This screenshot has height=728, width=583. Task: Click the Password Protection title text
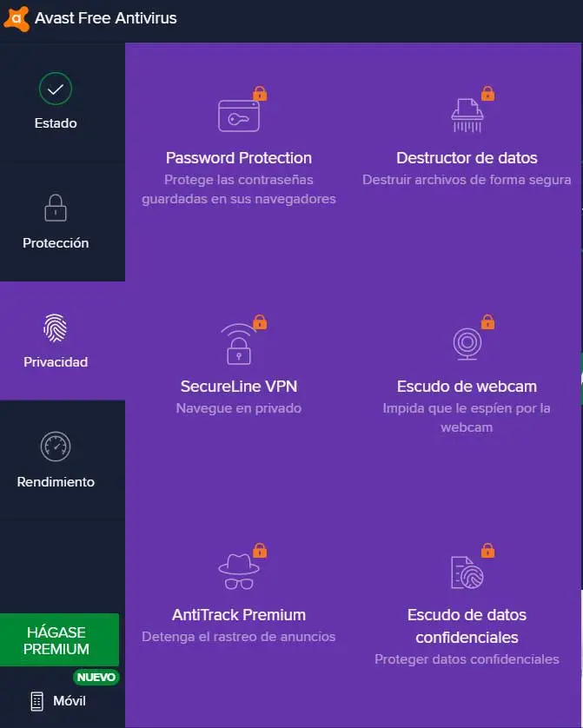pos(239,158)
